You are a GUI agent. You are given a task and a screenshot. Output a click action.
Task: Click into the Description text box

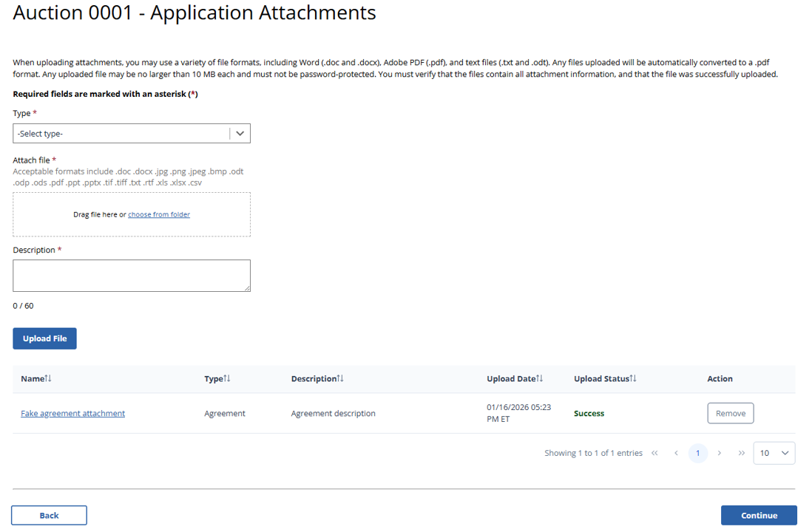(x=131, y=275)
